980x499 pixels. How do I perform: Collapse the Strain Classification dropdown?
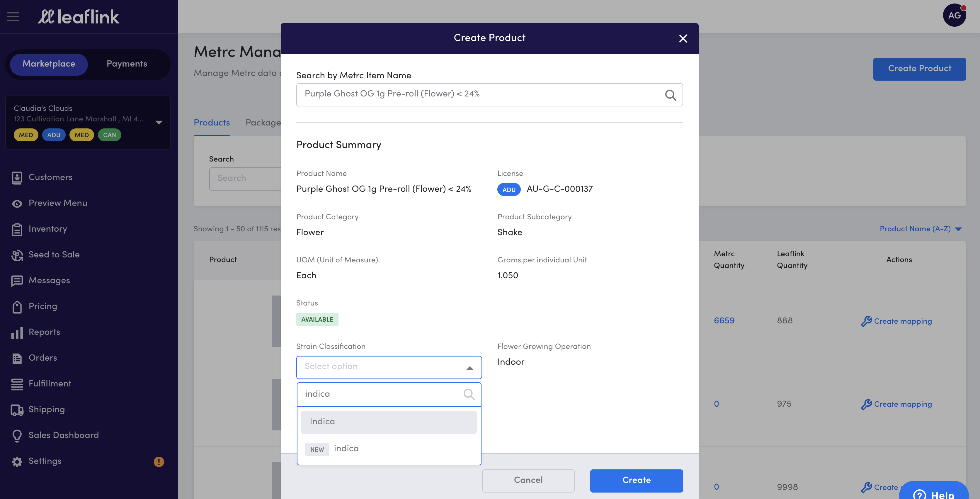tap(469, 368)
